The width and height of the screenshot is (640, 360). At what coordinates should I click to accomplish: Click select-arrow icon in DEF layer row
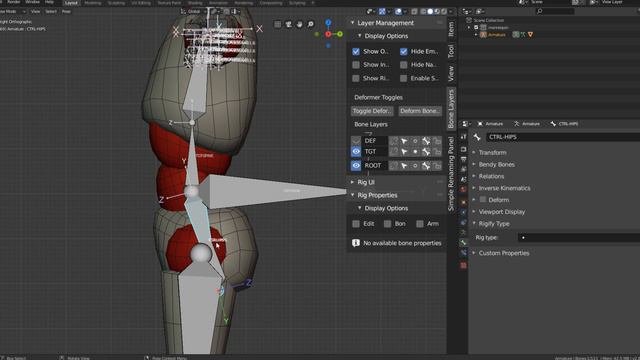pyautogui.click(x=404, y=141)
